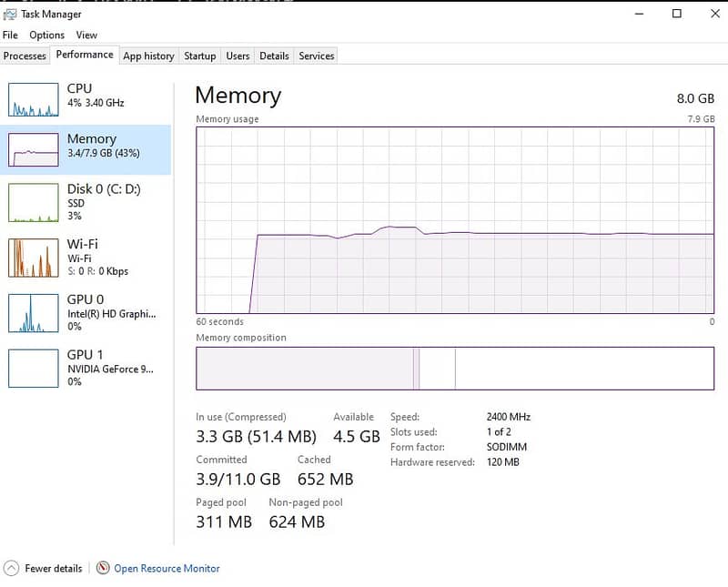Screen dimensions: 728x587
Task: Switch to the Performance tab
Action: coord(85,55)
